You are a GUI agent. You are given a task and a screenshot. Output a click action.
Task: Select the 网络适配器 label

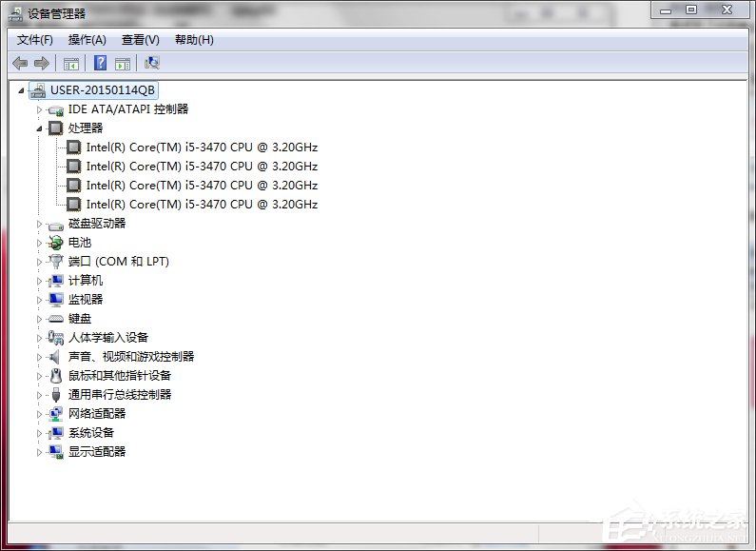tap(97, 414)
